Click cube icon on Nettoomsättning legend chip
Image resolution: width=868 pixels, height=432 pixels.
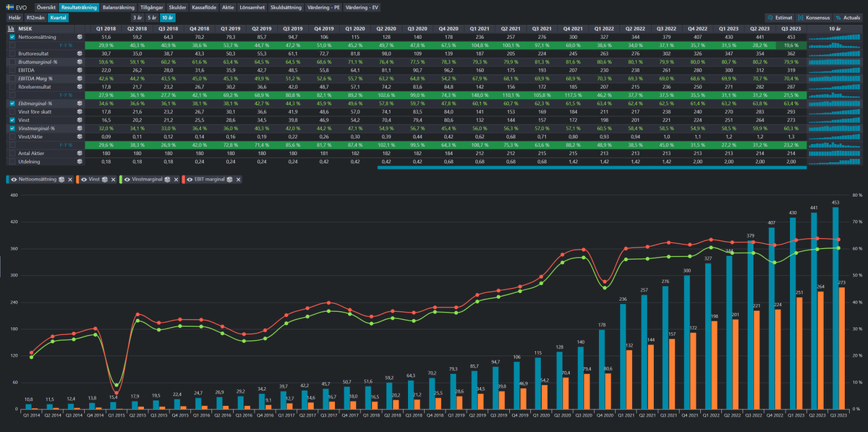(x=61, y=179)
